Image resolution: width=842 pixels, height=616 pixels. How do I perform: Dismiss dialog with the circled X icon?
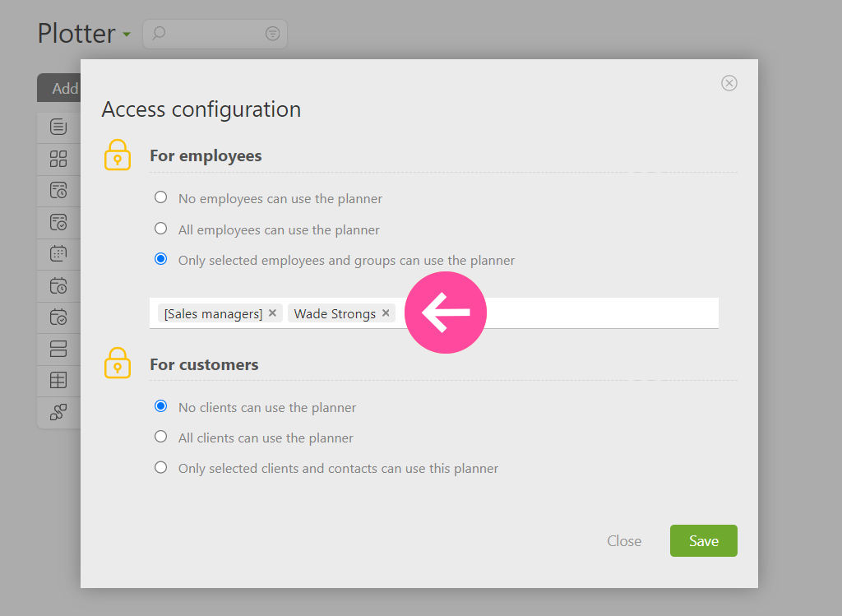[729, 83]
